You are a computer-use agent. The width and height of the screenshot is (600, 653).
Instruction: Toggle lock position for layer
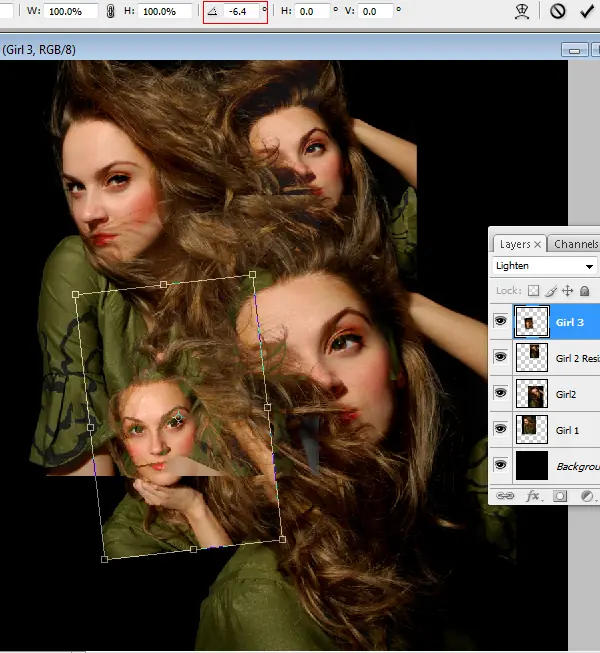pyautogui.click(x=567, y=291)
